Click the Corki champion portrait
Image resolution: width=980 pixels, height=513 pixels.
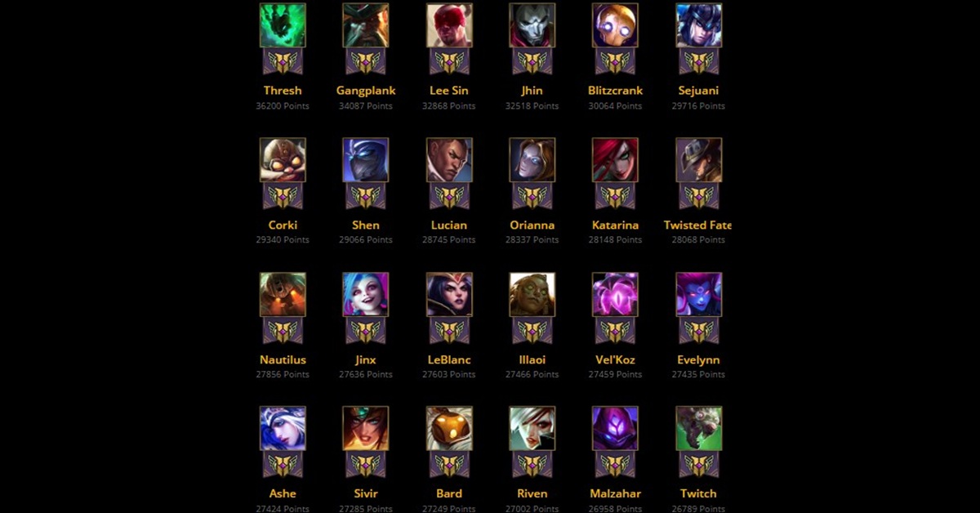tap(283, 160)
